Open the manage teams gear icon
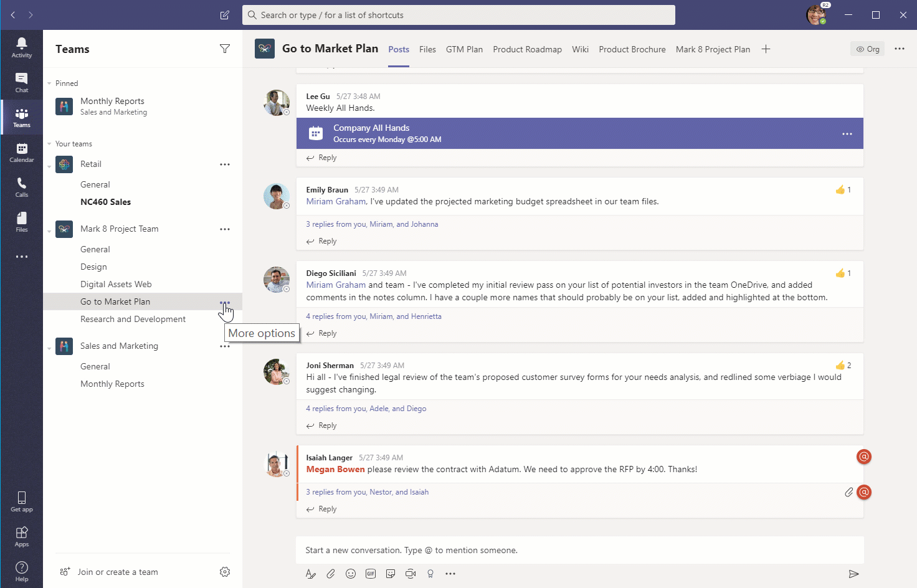The height and width of the screenshot is (588, 917). [x=225, y=572]
